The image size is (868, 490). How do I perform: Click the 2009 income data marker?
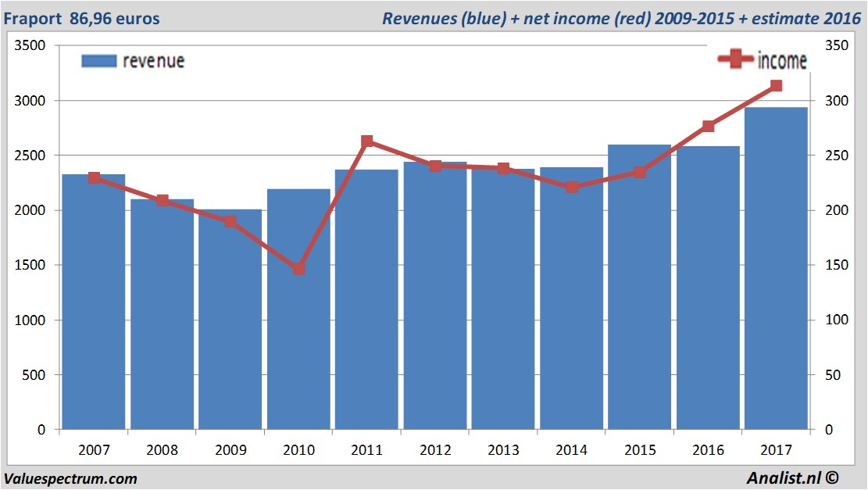pyautogui.click(x=230, y=221)
